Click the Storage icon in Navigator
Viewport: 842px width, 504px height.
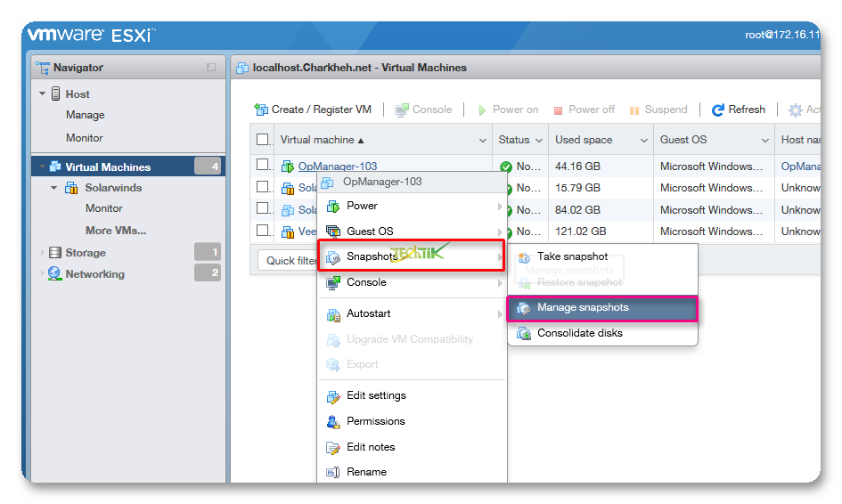55,252
